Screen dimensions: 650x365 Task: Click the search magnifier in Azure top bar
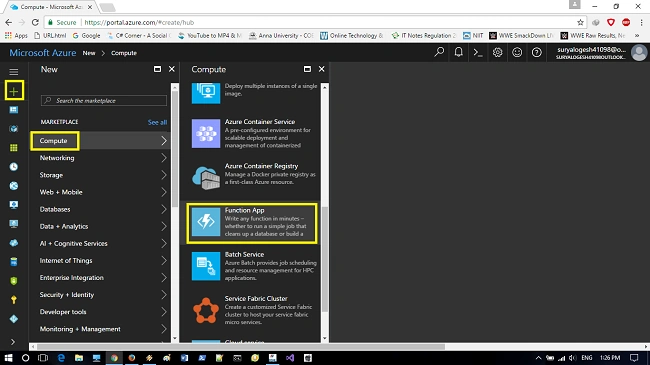439,52
